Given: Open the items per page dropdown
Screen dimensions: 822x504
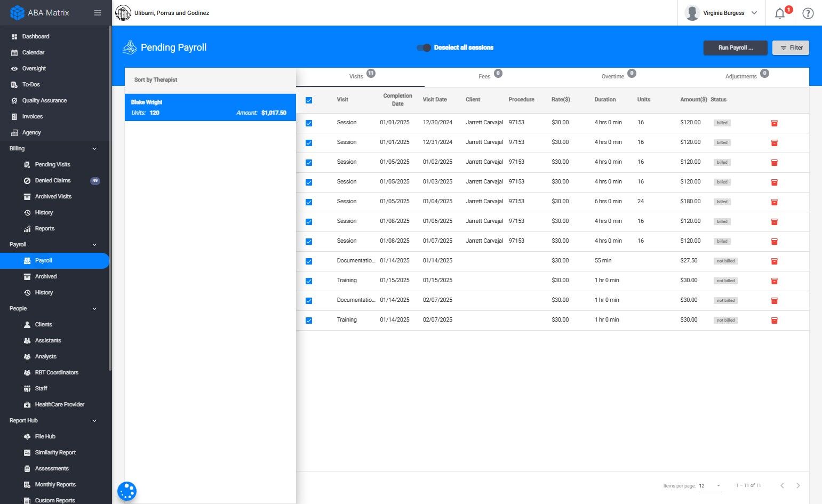Looking at the screenshot, I should click(x=710, y=486).
